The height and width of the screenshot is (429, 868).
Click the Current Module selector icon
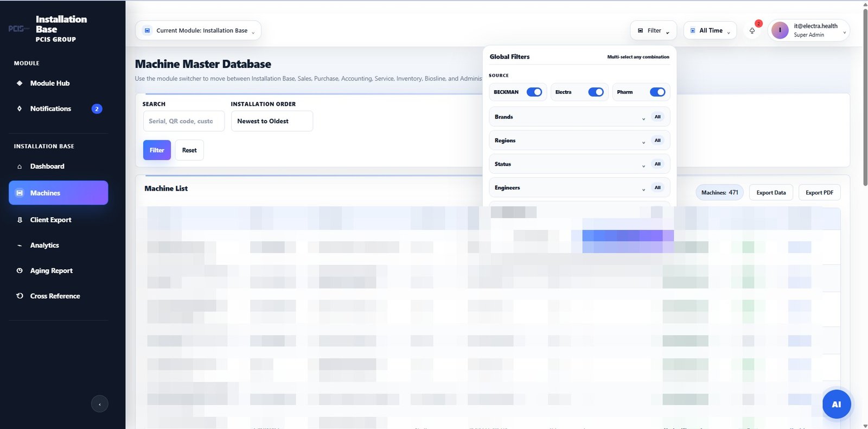pyautogui.click(x=147, y=30)
